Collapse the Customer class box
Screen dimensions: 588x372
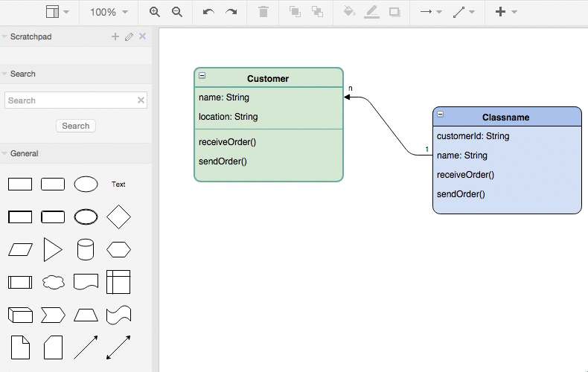[x=202, y=76]
